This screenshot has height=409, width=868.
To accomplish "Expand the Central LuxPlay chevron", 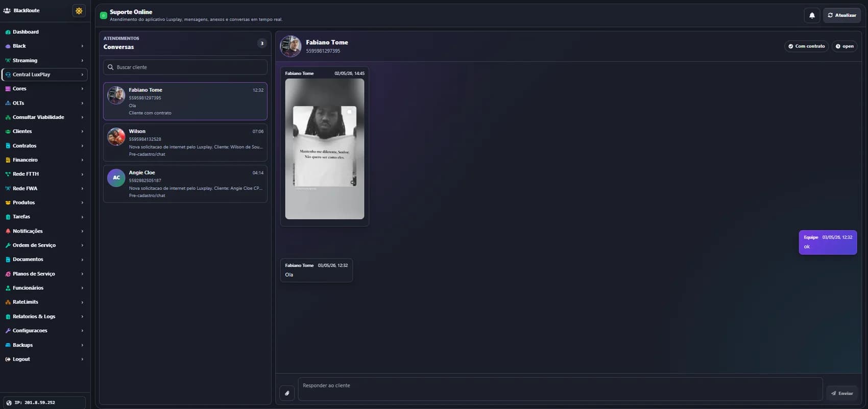I will click(x=82, y=74).
